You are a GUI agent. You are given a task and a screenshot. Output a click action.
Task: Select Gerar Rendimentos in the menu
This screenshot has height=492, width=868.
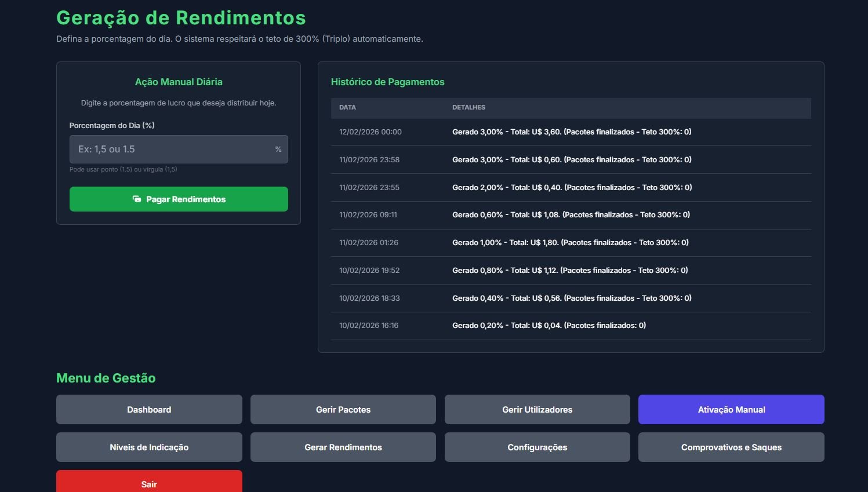click(x=343, y=447)
